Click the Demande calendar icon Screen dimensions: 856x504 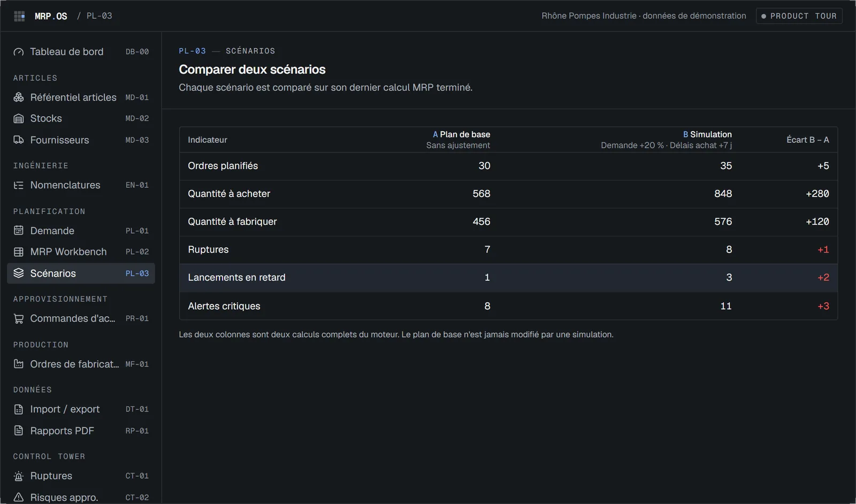(x=19, y=231)
